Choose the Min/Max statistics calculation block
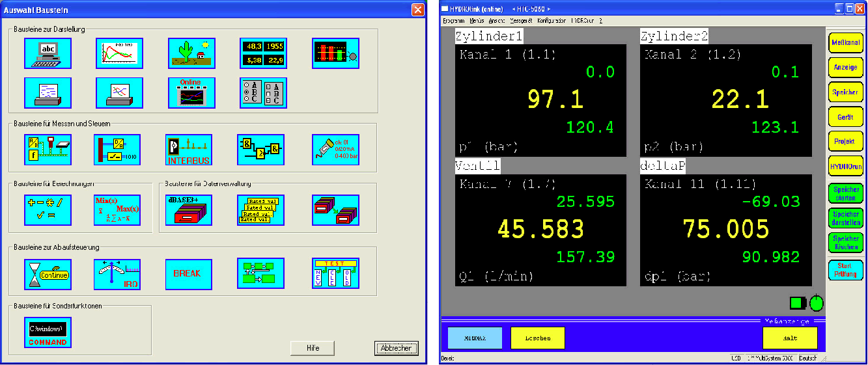Image resolution: width=868 pixels, height=365 pixels. [118, 210]
